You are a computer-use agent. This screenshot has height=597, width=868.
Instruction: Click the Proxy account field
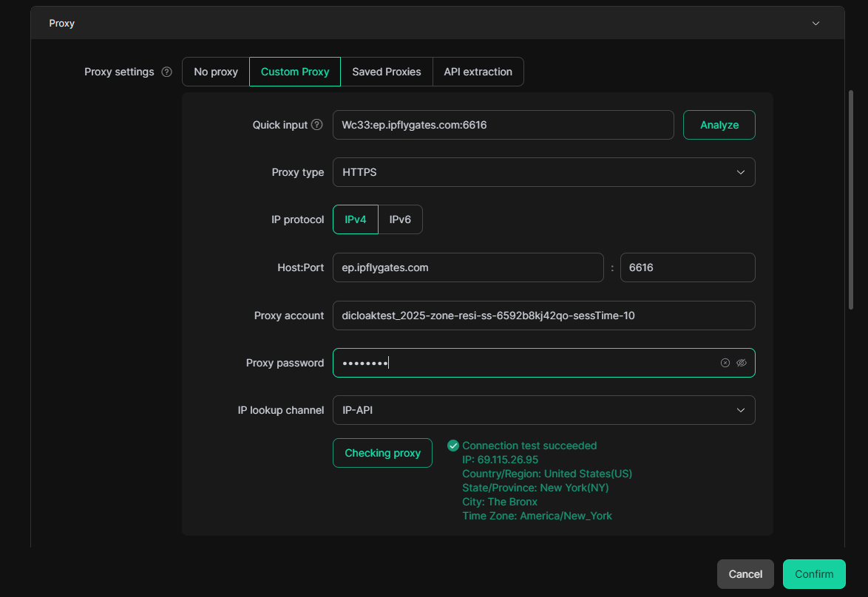coord(543,315)
